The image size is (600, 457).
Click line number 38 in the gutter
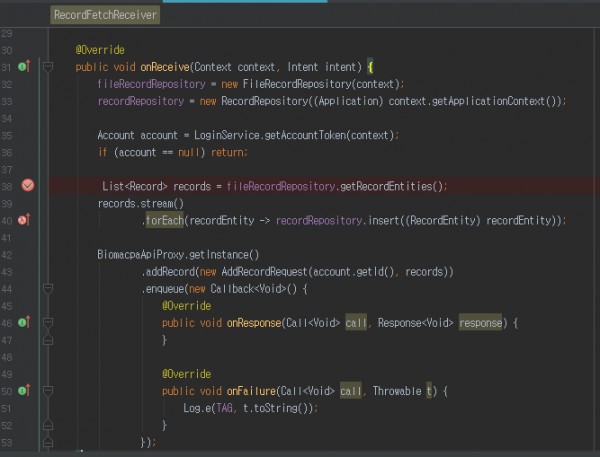[x=7, y=186]
